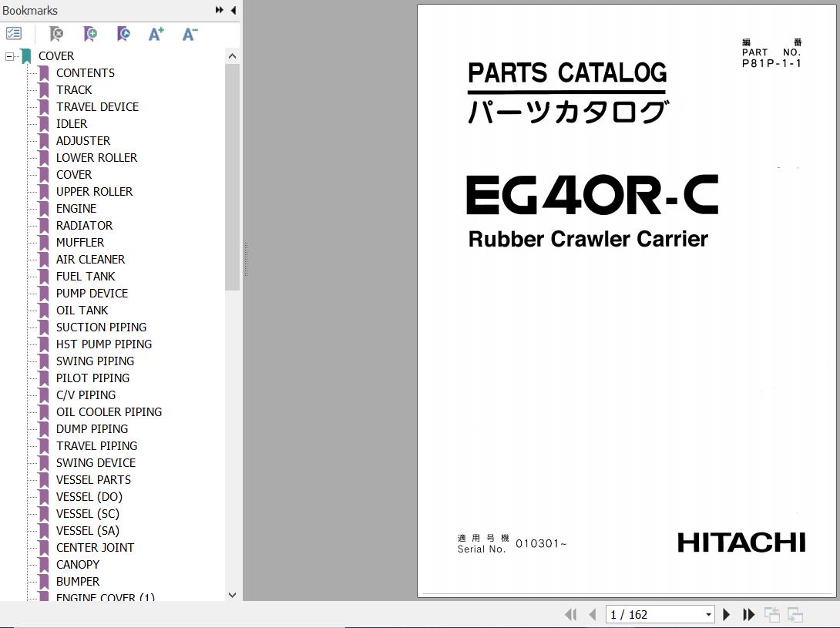Open the OIL TANK bookmark
This screenshot has width=840, height=628.
[x=82, y=311]
